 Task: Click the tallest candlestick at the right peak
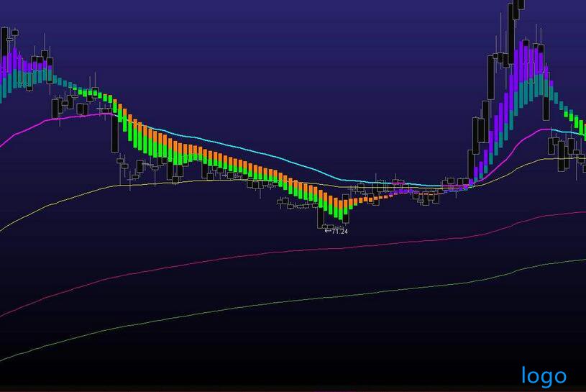coord(511,29)
